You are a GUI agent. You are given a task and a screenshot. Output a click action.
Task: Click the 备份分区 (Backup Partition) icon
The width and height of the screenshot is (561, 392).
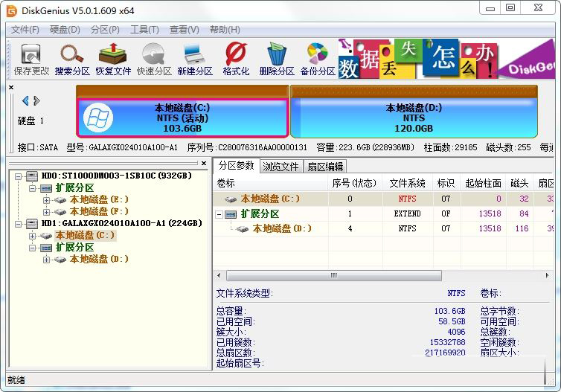[318, 59]
